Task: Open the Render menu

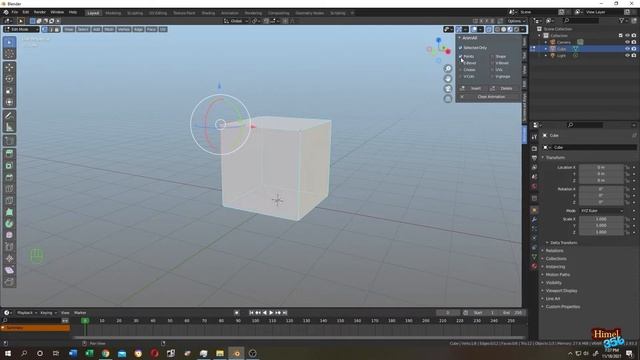Action: coord(40,12)
